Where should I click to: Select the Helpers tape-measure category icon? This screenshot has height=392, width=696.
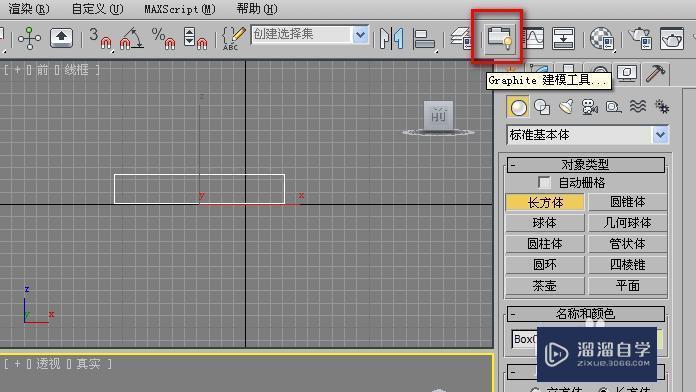pyautogui.click(x=613, y=107)
